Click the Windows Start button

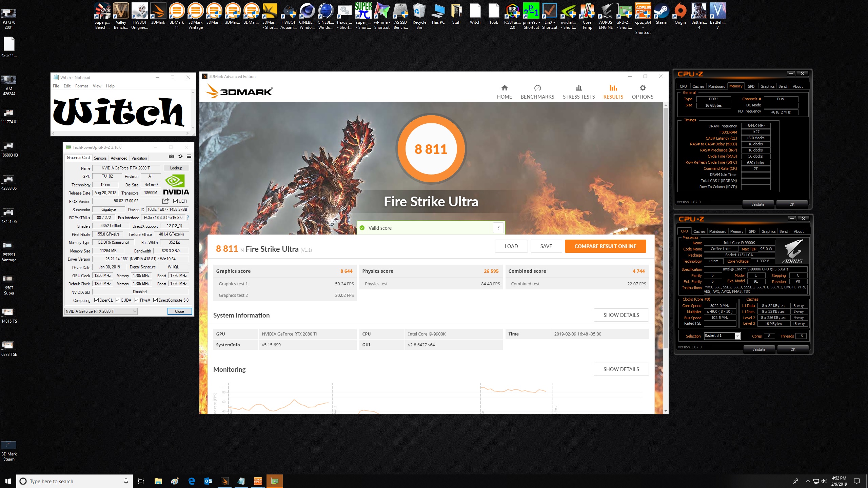8,481
